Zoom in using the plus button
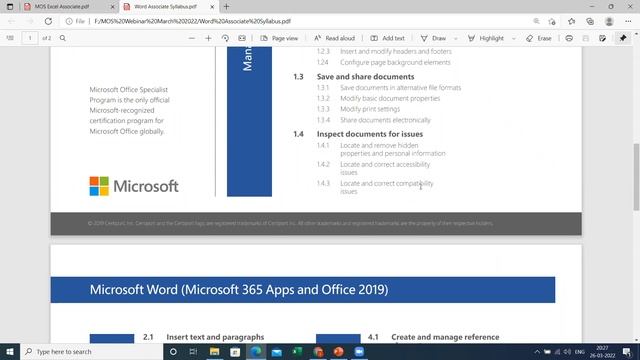The image size is (640, 360). 208,38
